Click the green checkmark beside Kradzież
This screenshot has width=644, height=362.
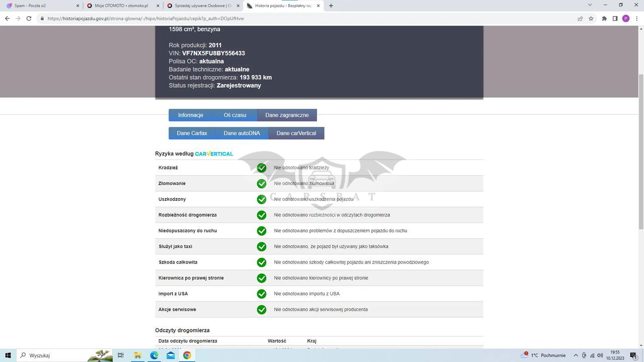(262, 168)
